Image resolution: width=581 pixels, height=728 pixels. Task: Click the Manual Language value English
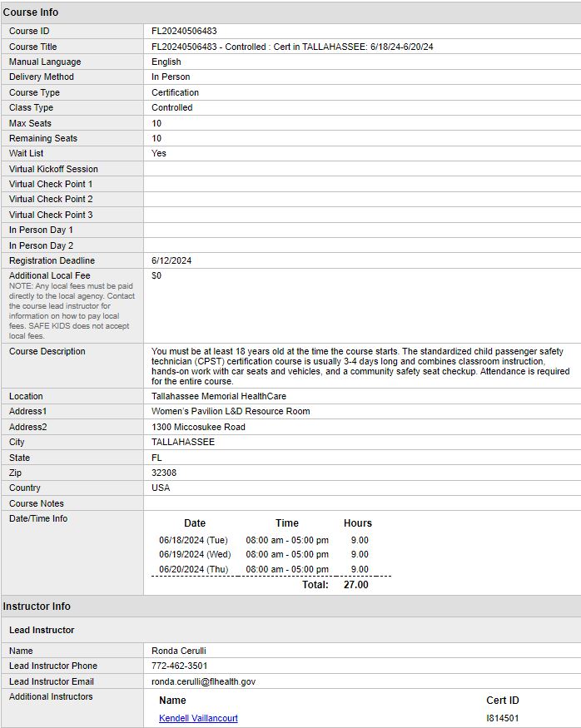click(x=166, y=62)
